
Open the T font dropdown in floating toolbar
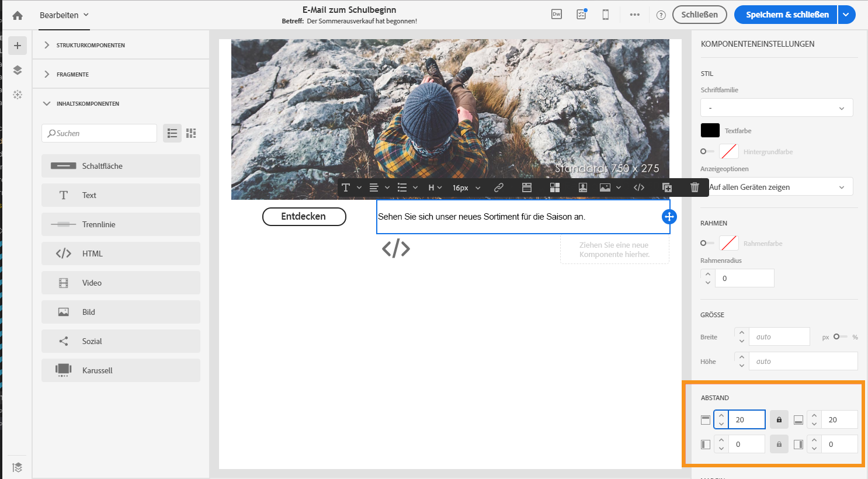(x=352, y=188)
